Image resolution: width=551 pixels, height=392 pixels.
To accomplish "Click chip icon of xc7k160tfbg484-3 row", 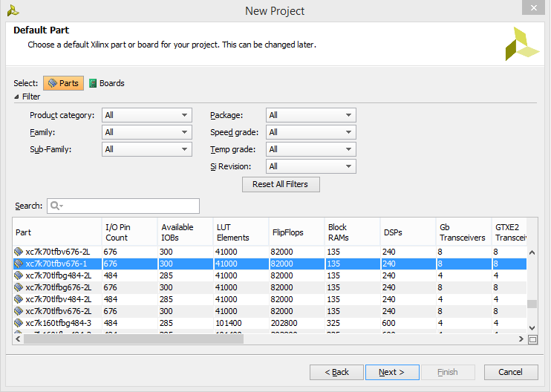I will click(x=19, y=323).
